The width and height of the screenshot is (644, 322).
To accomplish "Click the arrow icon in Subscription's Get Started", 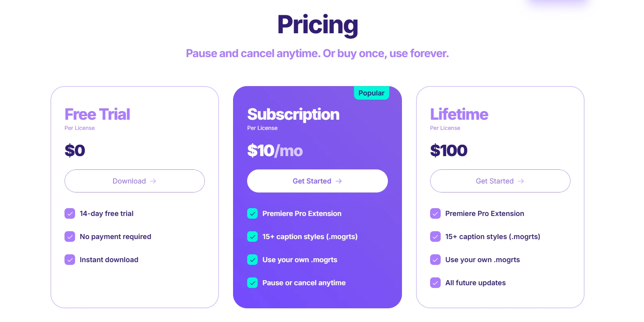I will (x=339, y=181).
